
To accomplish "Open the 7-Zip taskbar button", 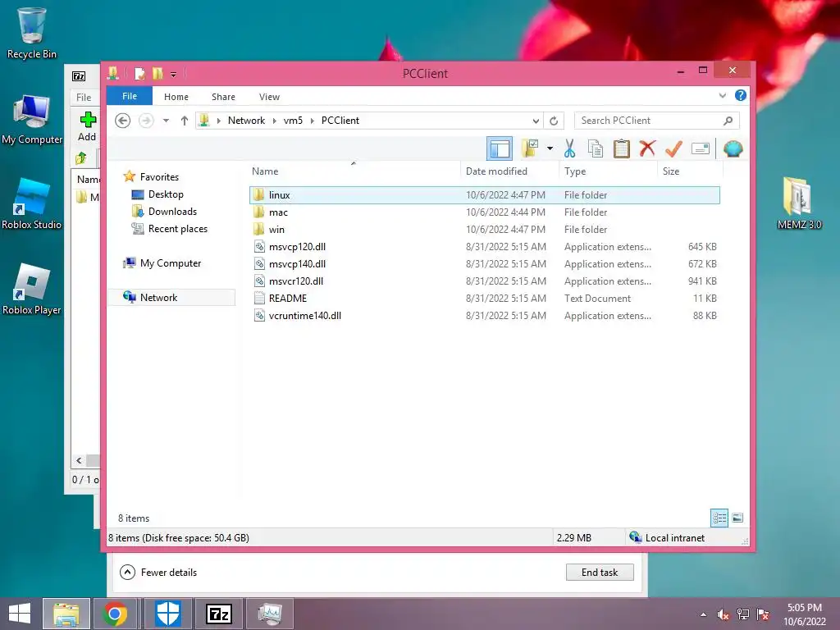I will (x=219, y=614).
